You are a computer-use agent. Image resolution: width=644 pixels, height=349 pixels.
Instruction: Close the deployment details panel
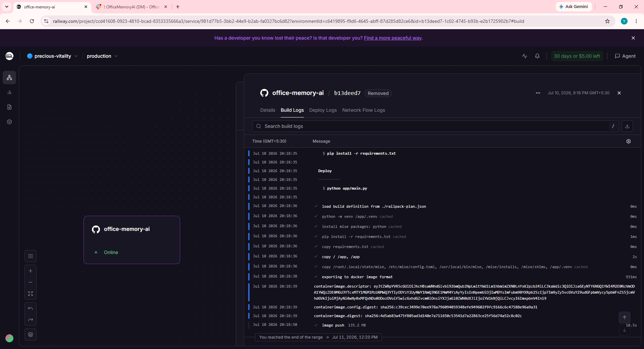tap(619, 93)
